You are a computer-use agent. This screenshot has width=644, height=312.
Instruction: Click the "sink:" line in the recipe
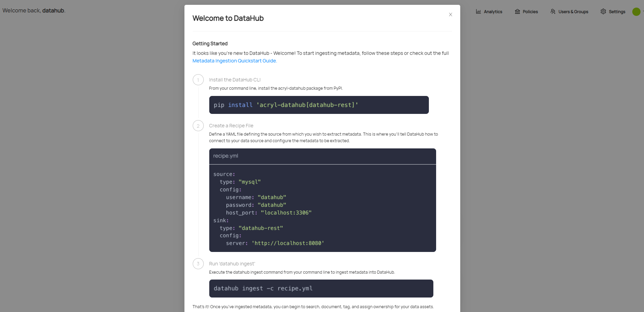coord(221,221)
